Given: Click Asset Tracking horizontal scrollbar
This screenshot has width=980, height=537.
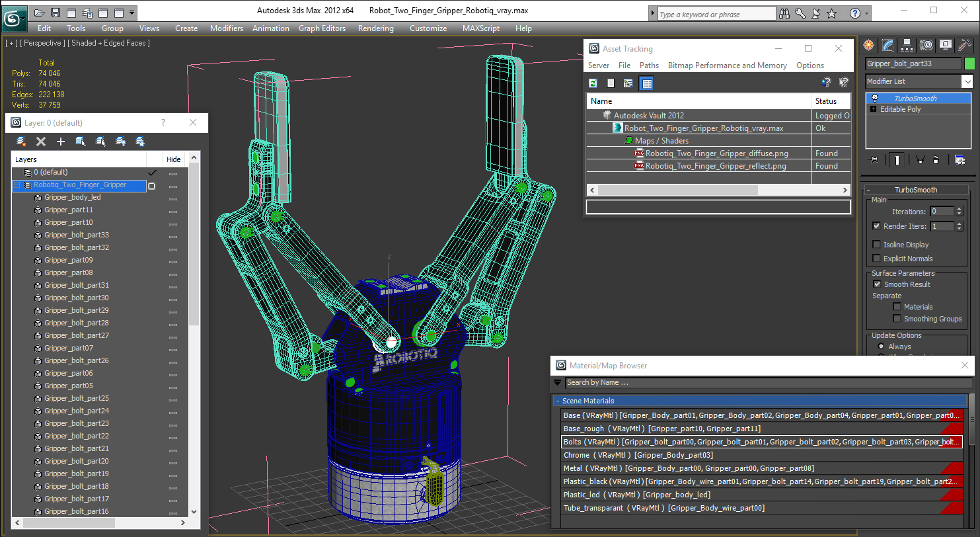Looking at the screenshot, I should pos(677,190).
